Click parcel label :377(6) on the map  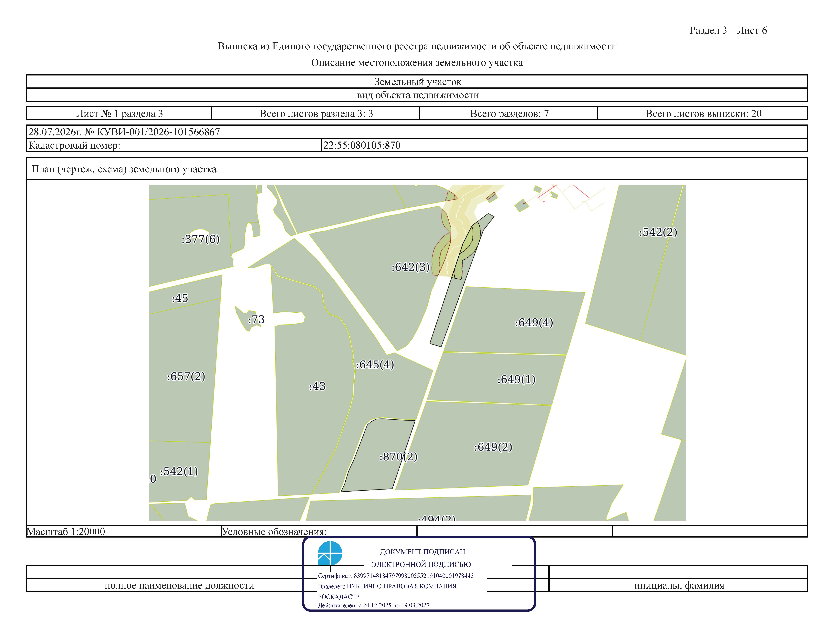pyautogui.click(x=201, y=239)
